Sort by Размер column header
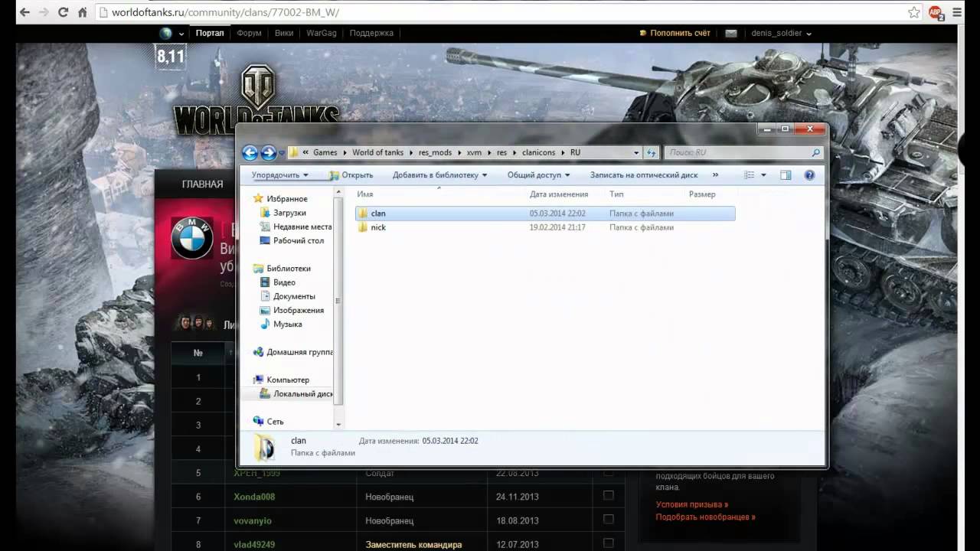This screenshot has width=980, height=551. [702, 194]
